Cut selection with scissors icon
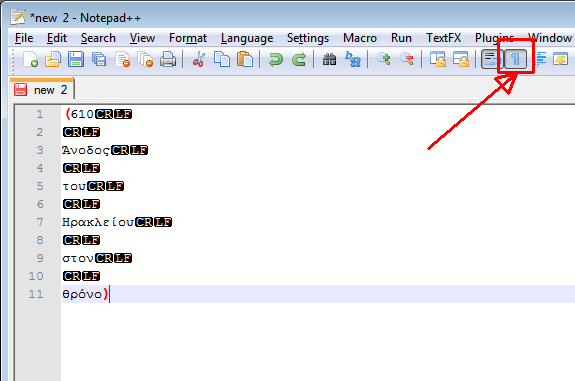575x381 pixels. pos(198,59)
